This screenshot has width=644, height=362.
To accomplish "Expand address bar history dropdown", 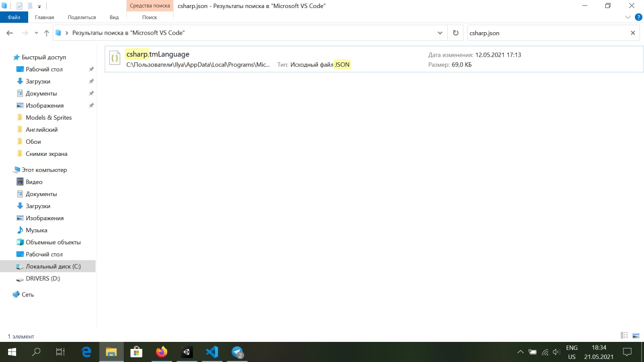I will tap(440, 33).
